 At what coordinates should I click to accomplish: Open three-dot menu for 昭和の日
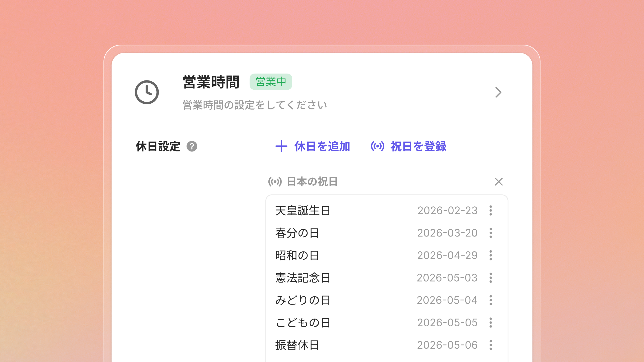pos(491,255)
